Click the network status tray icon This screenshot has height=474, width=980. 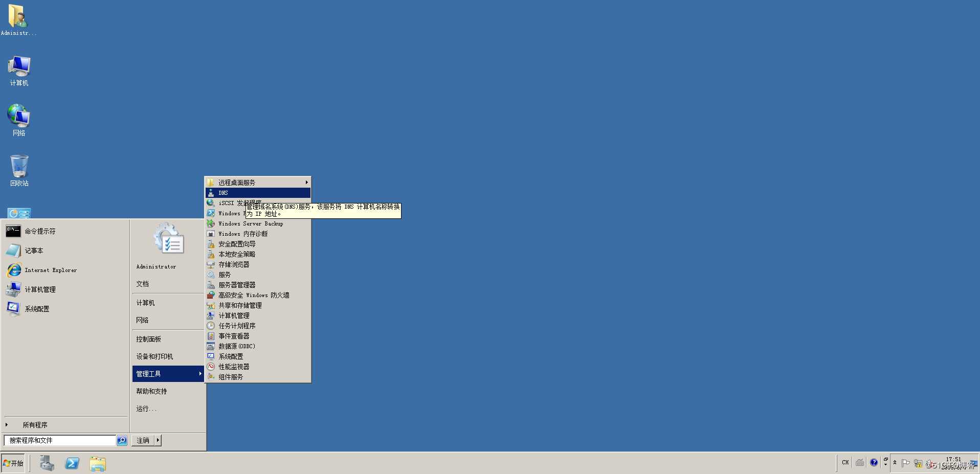coord(918,463)
